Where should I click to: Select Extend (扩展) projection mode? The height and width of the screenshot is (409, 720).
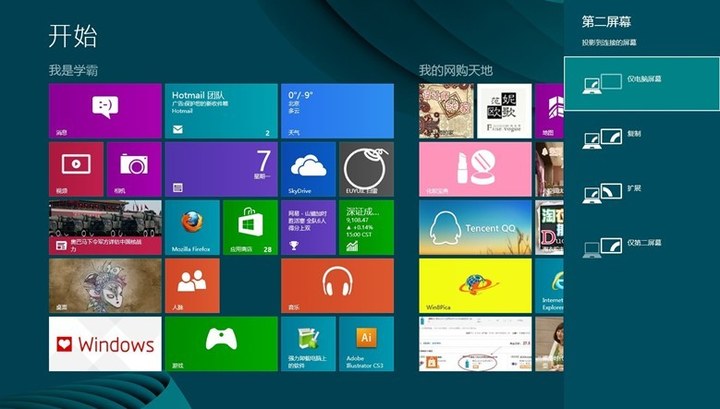click(x=641, y=193)
